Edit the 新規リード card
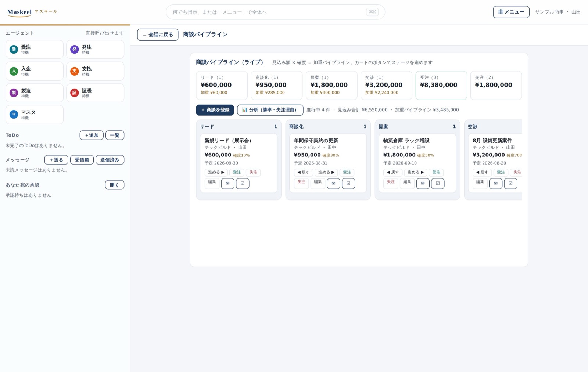The image size is (588, 372). pos(212,183)
